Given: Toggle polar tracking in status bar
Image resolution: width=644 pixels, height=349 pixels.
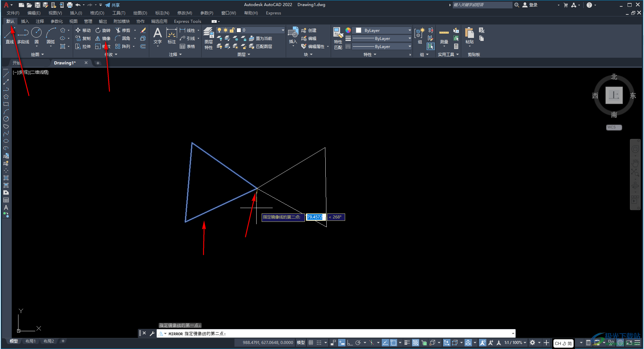Looking at the screenshot, I should pos(358,343).
